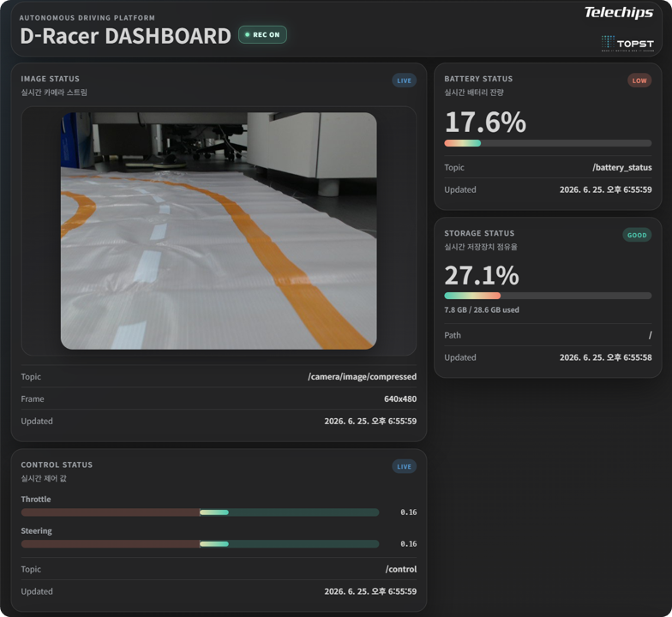This screenshot has height=617, width=672.
Task: Click the Throttle control bar
Action: pos(201,512)
